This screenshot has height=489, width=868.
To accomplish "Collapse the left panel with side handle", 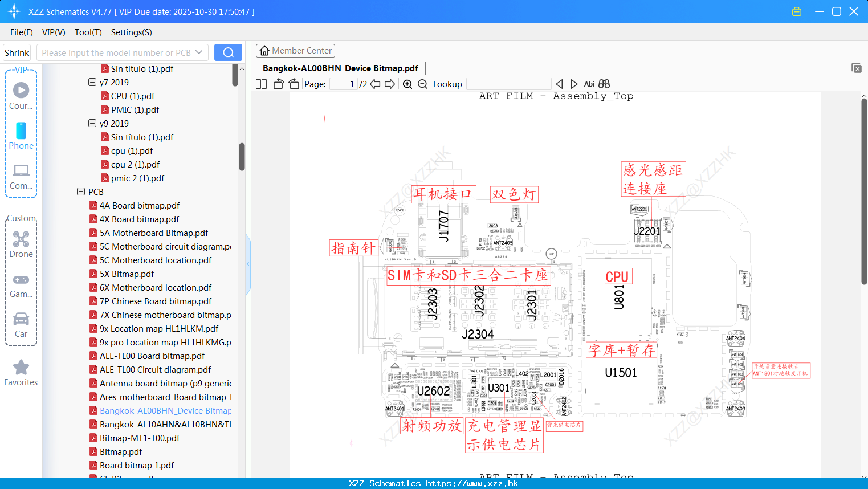I will [248, 264].
